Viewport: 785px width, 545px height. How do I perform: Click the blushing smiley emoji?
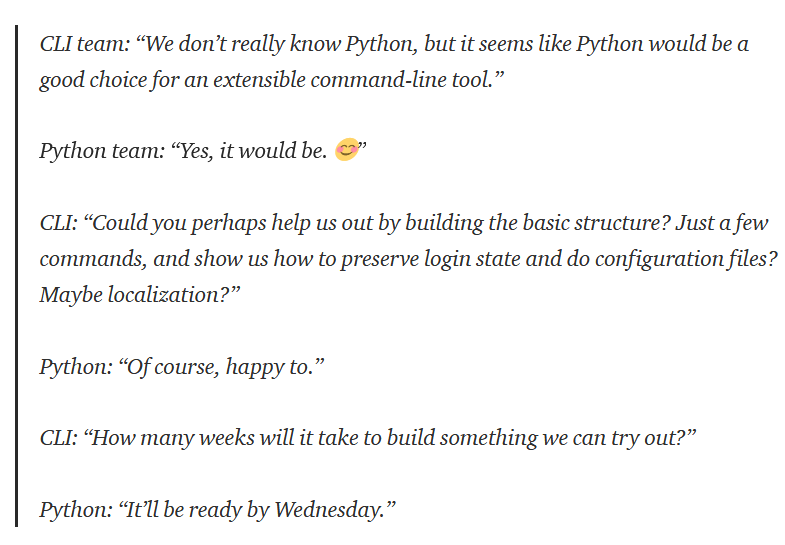346,150
